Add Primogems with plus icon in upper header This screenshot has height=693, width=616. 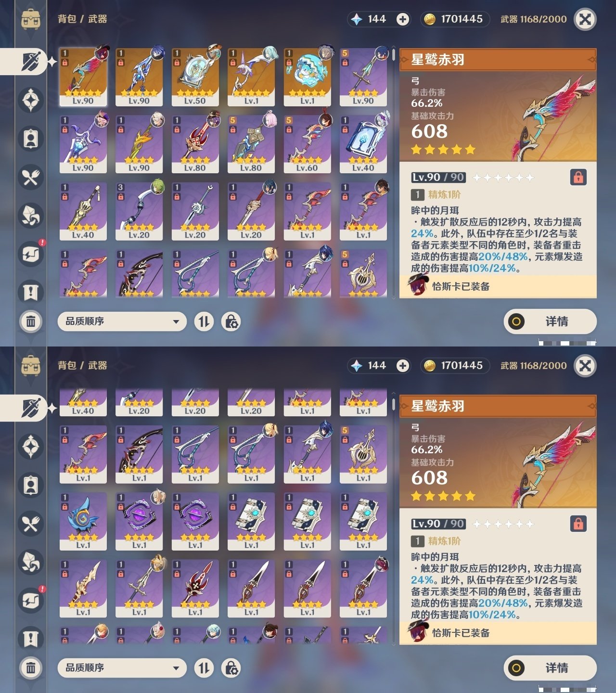click(403, 19)
